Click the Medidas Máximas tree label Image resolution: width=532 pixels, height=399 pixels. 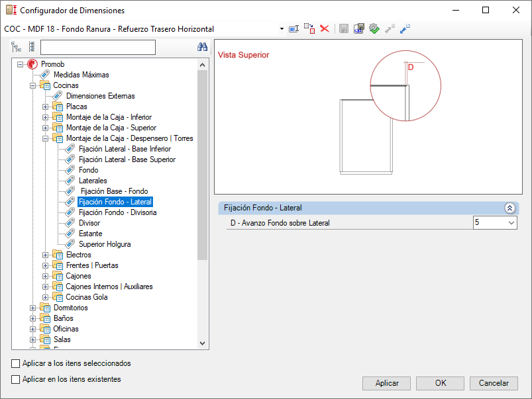click(81, 75)
